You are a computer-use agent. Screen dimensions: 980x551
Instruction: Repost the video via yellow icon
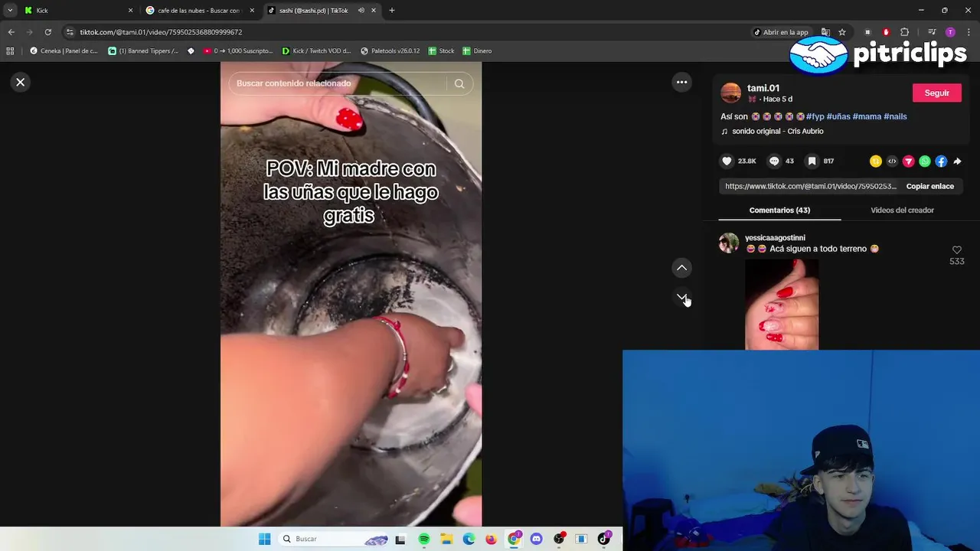coord(876,161)
